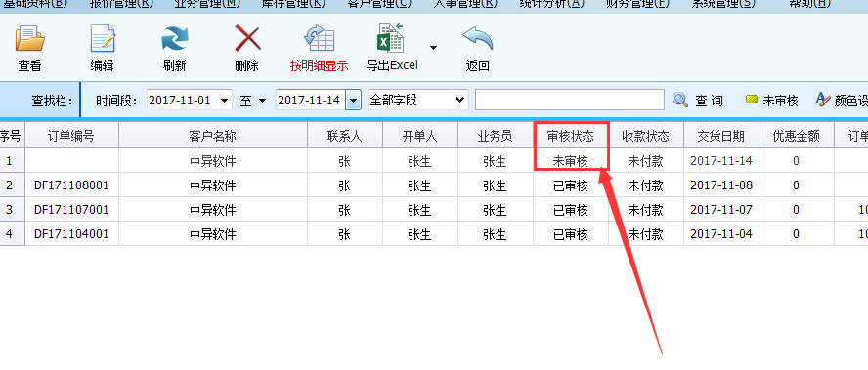Open the 查看 folder icon

30,39
